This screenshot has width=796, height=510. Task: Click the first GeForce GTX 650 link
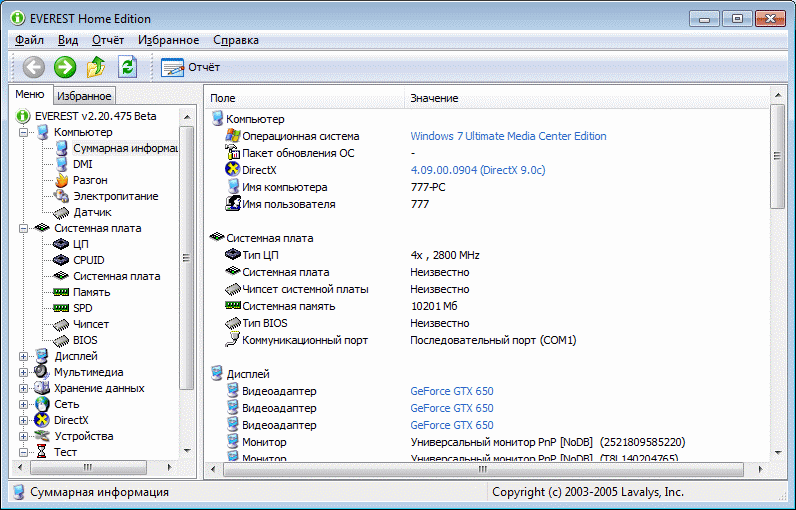tap(451, 391)
